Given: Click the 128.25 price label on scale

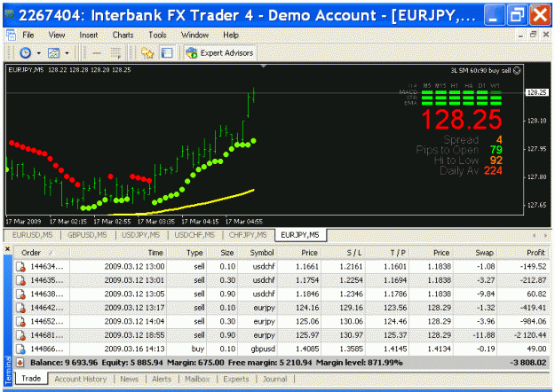Looking at the screenshot, I should point(537,92).
